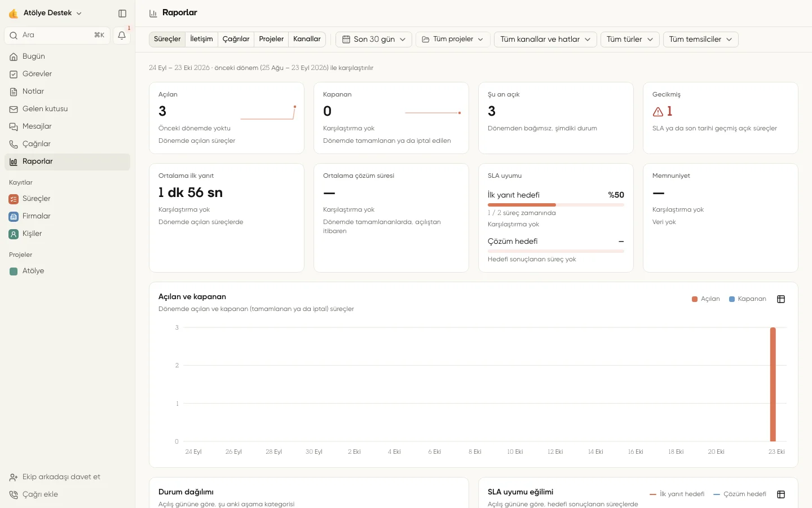Open the notifications bell
812x508 pixels.
122,36
